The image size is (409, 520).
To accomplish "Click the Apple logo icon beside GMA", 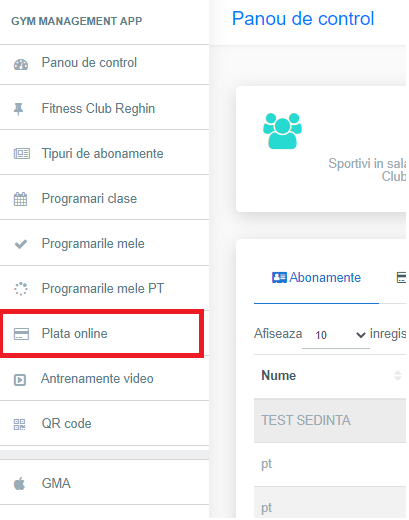I will point(19,484).
